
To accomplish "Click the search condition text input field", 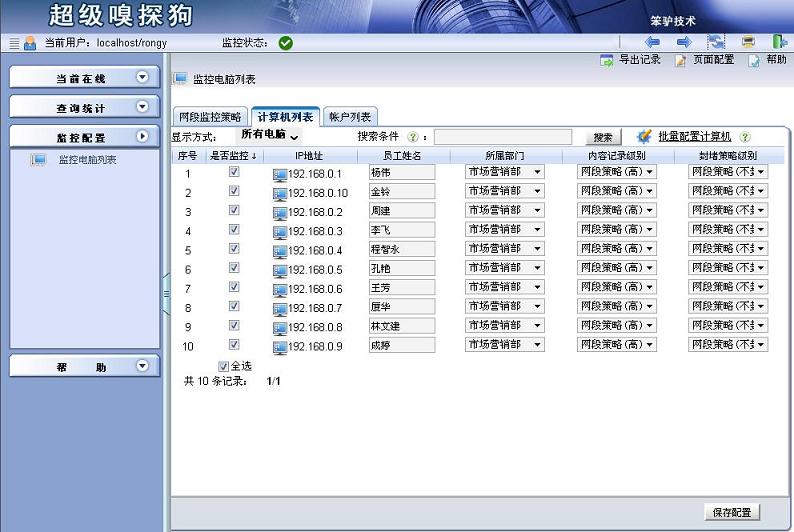I will coord(502,137).
